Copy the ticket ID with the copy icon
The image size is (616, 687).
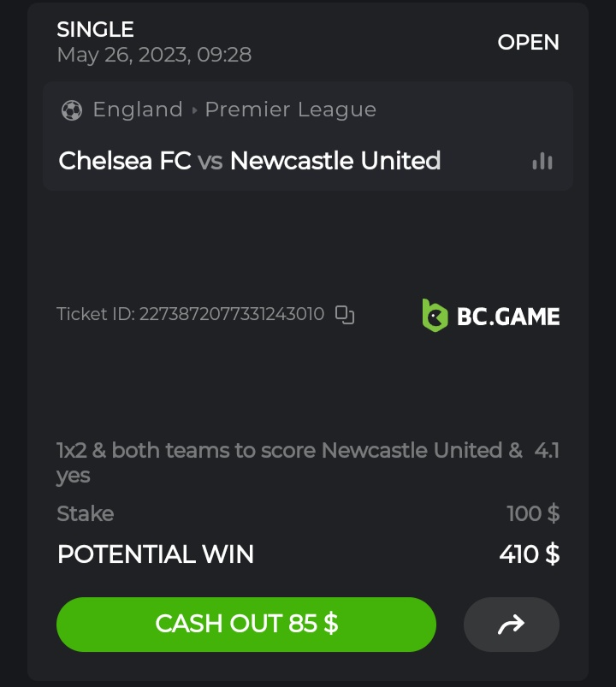tap(345, 315)
